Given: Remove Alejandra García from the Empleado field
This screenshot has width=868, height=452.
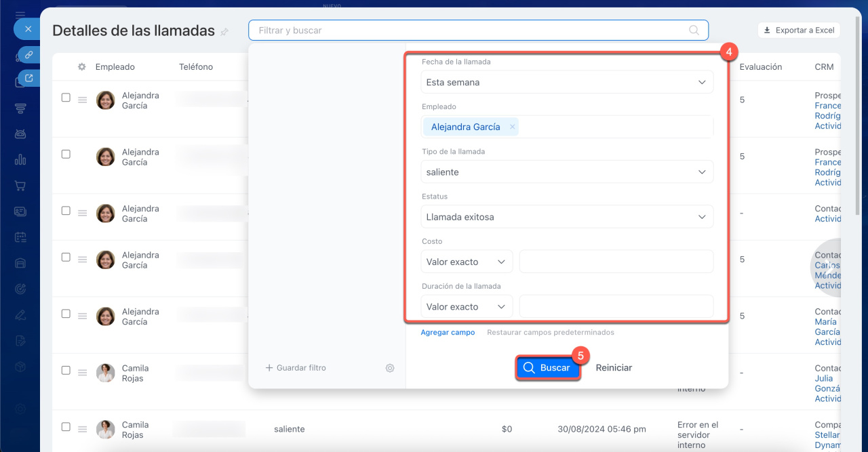Looking at the screenshot, I should tap(513, 127).
